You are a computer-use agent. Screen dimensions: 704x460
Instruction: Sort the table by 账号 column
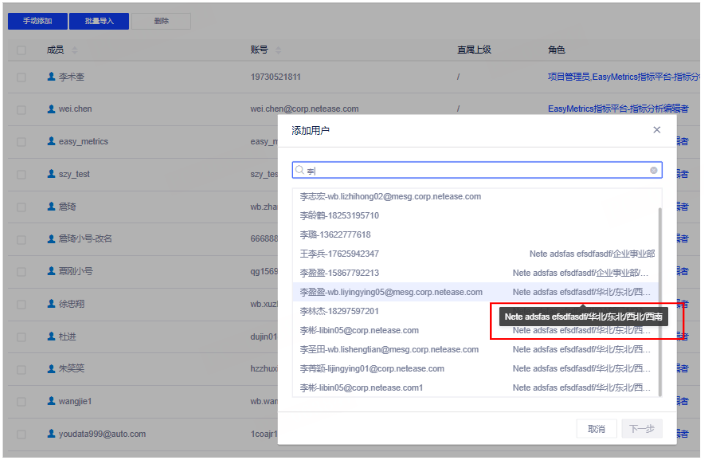(277, 50)
